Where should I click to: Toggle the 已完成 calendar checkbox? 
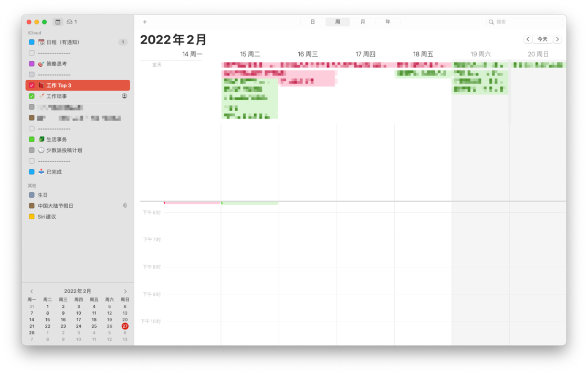click(x=31, y=172)
